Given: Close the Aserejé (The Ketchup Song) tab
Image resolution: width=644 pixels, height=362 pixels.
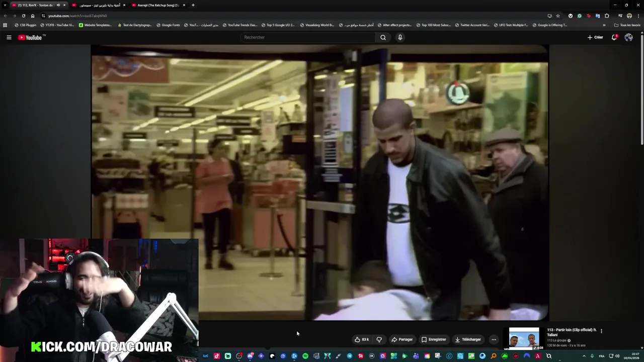Looking at the screenshot, I should click(184, 5).
